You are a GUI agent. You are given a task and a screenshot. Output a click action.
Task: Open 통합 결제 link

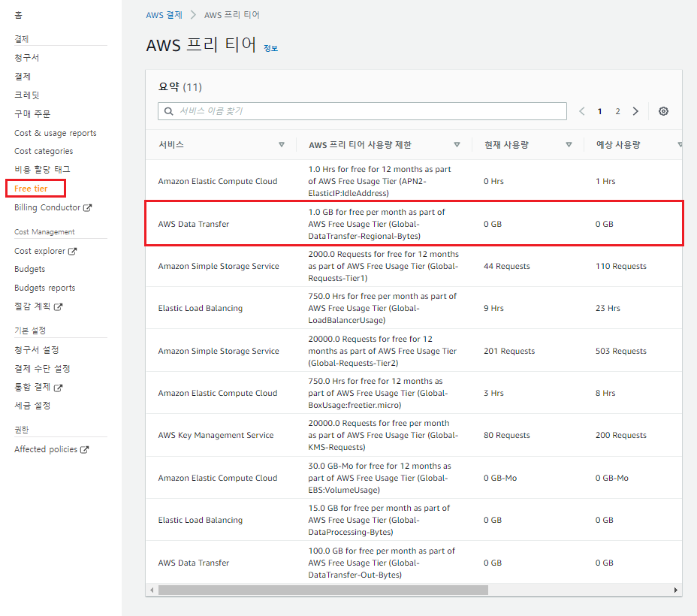click(32, 387)
